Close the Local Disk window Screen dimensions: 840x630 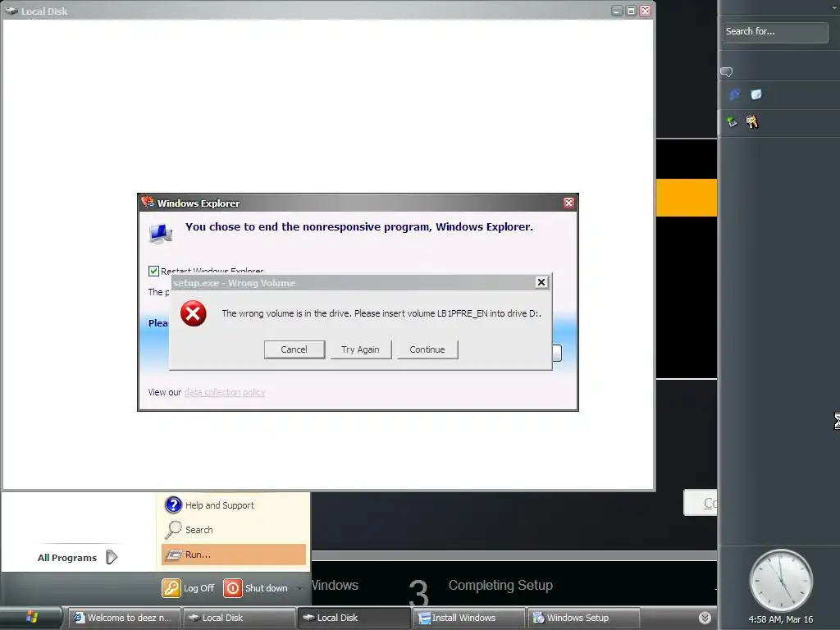(646, 11)
